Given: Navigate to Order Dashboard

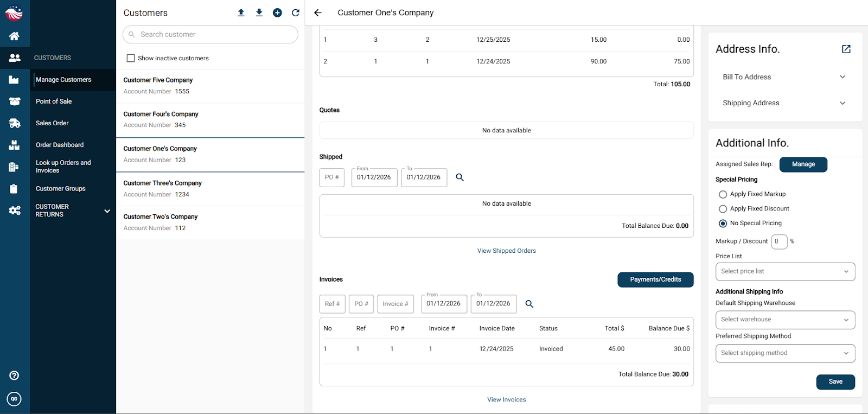Looking at the screenshot, I should [x=60, y=145].
